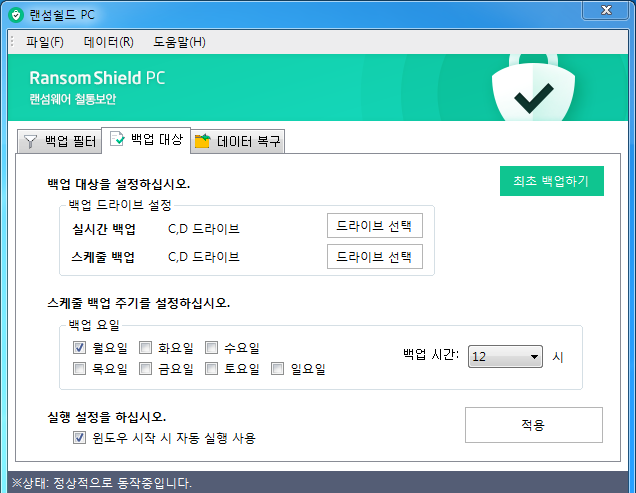Select the 백업 대상 tab

click(x=146, y=140)
